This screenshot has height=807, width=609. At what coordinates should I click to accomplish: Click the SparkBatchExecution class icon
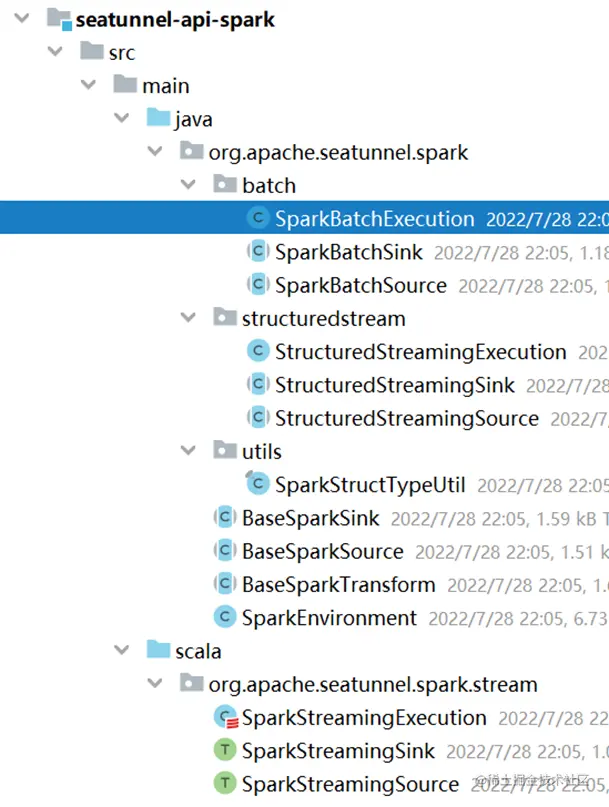click(258, 218)
